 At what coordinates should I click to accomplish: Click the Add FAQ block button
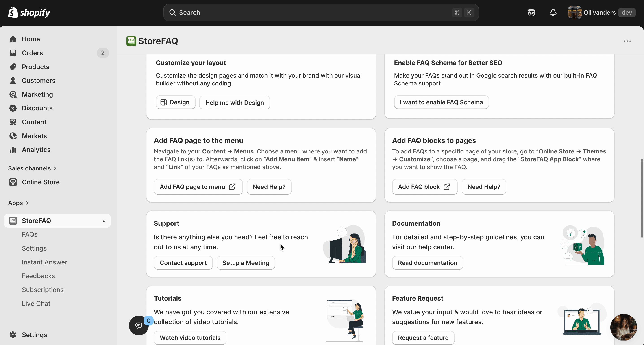[x=424, y=187]
